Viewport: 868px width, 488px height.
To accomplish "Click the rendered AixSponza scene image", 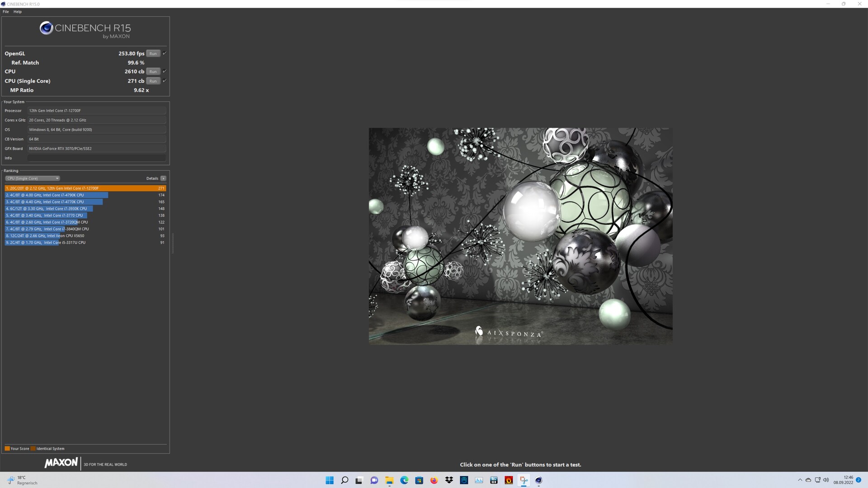I will coord(520,236).
